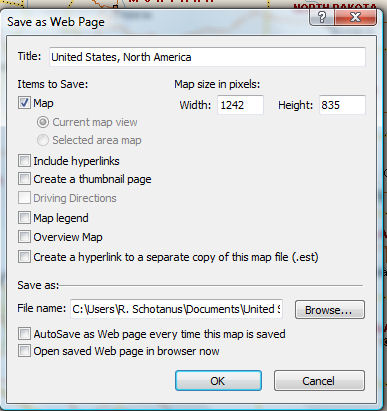
Task: Check the Driving Directions checkbox
Action: 24,198
